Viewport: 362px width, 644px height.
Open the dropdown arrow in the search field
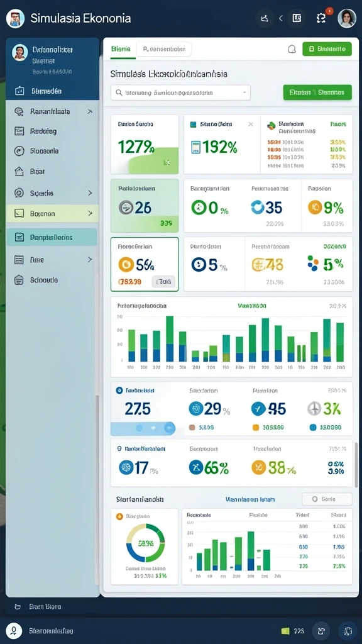pyautogui.click(x=244, y=92)
